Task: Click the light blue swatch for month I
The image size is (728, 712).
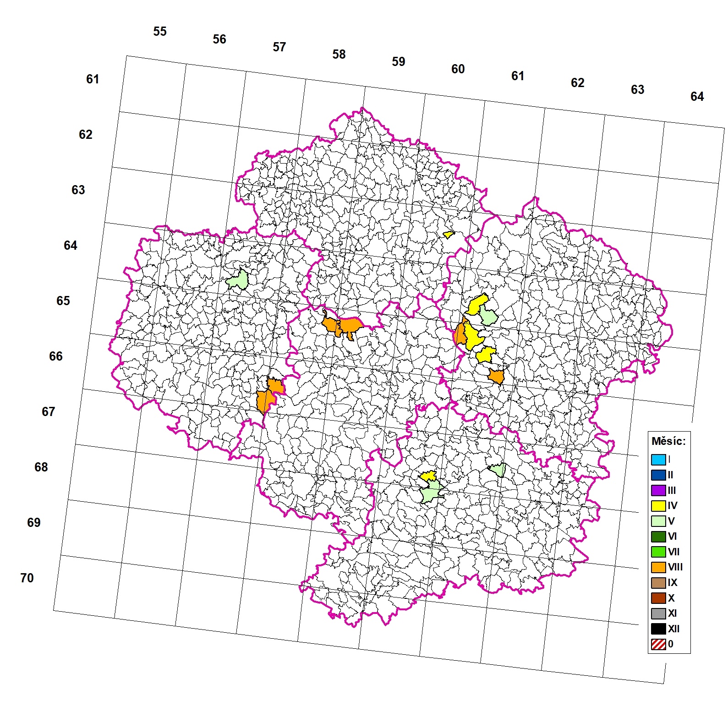Action: point(658,460)
